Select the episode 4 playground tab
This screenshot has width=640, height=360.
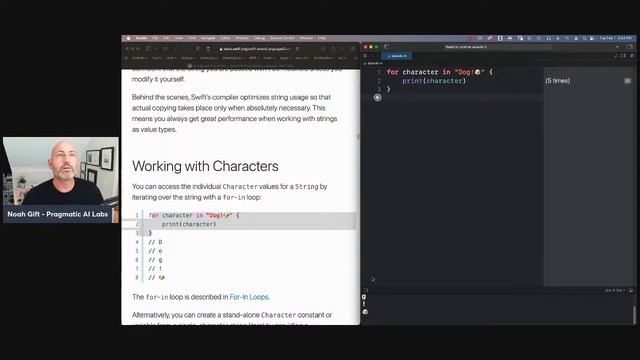(397, 56)
